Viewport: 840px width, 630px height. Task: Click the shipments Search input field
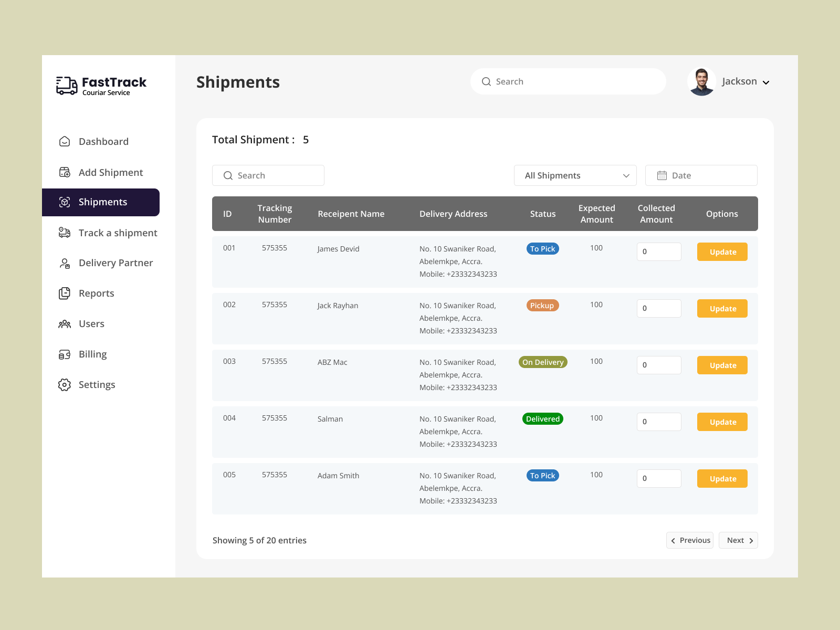268,175
